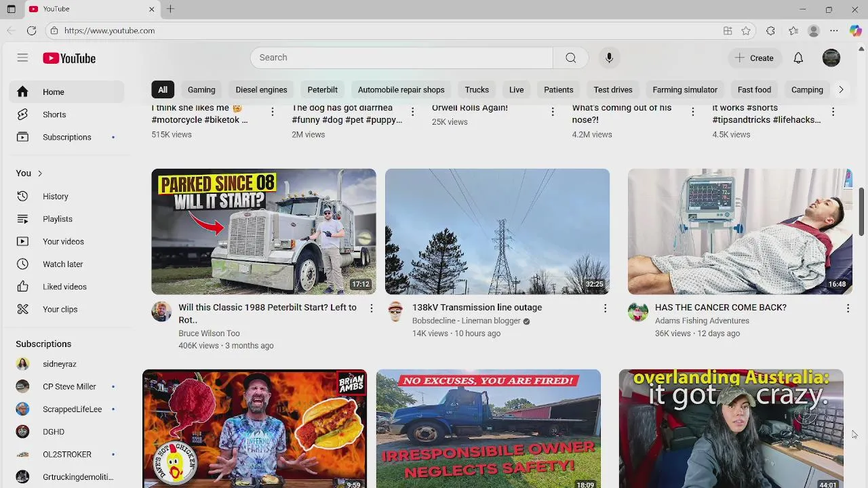This screenshot has height=488, width=868.
Task: Open Bobsdecline - Lineman blogger channel link
Action: tap(467, 321)
